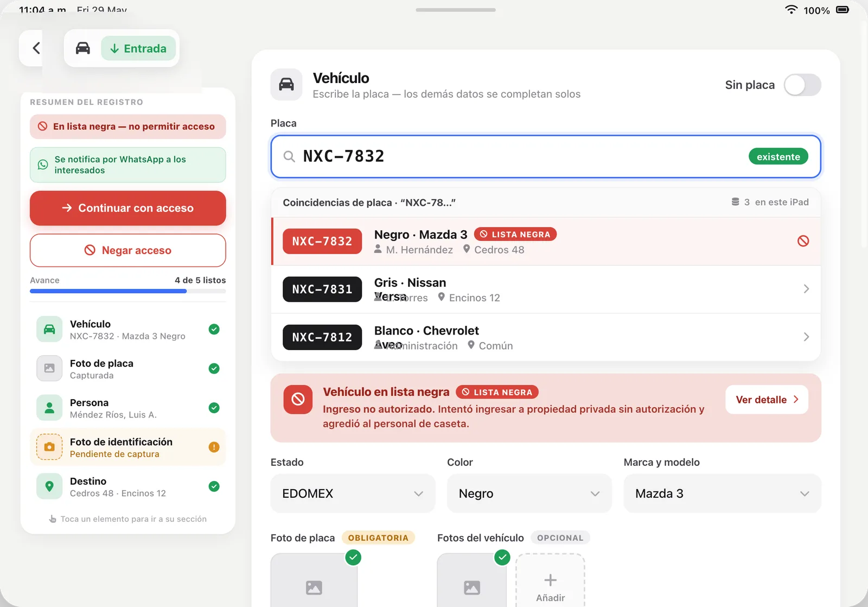Open the Marca y modelo dropdown
This screenshot has height=607, width=868.
[x=722, y=494]
